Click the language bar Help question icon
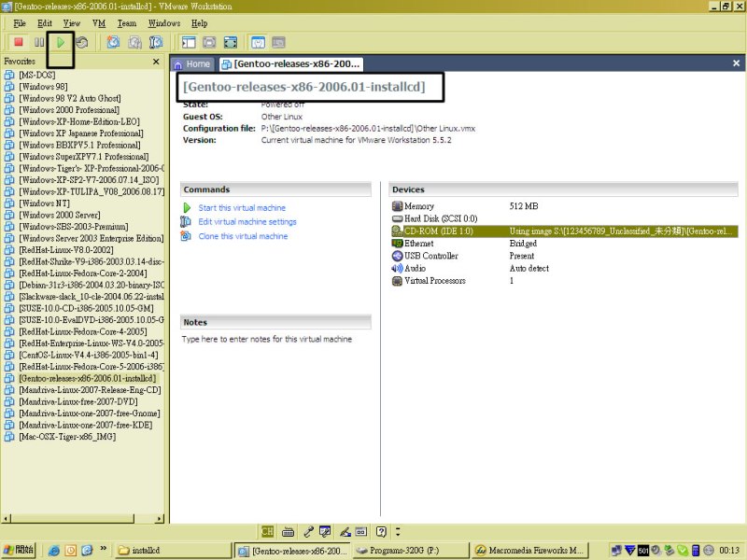 coord(381,531)
